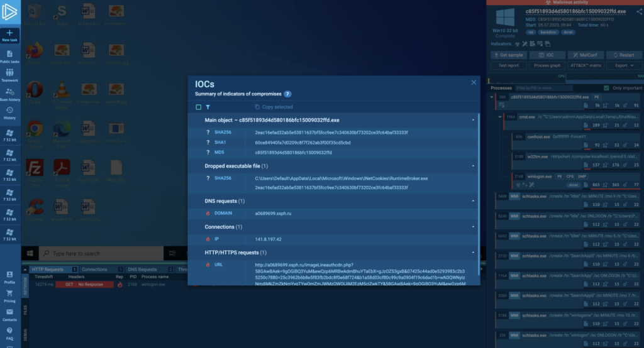Collapse the DNS requests section
The height and width of the screenshot is (348, 644).
tap(472, 201)
